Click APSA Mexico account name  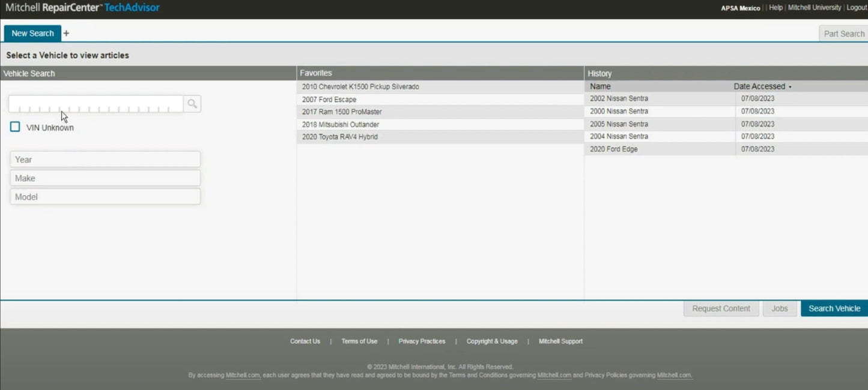[x=741, y=8]
